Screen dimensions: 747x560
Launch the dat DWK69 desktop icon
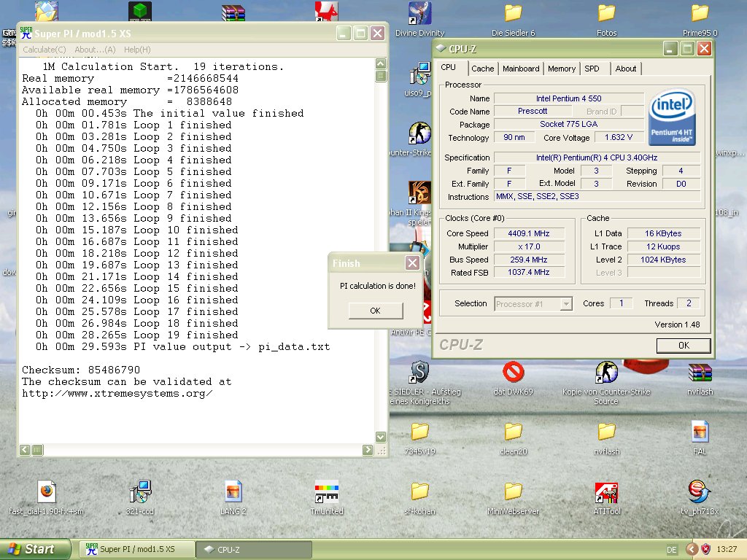click(x=513, y=372)
